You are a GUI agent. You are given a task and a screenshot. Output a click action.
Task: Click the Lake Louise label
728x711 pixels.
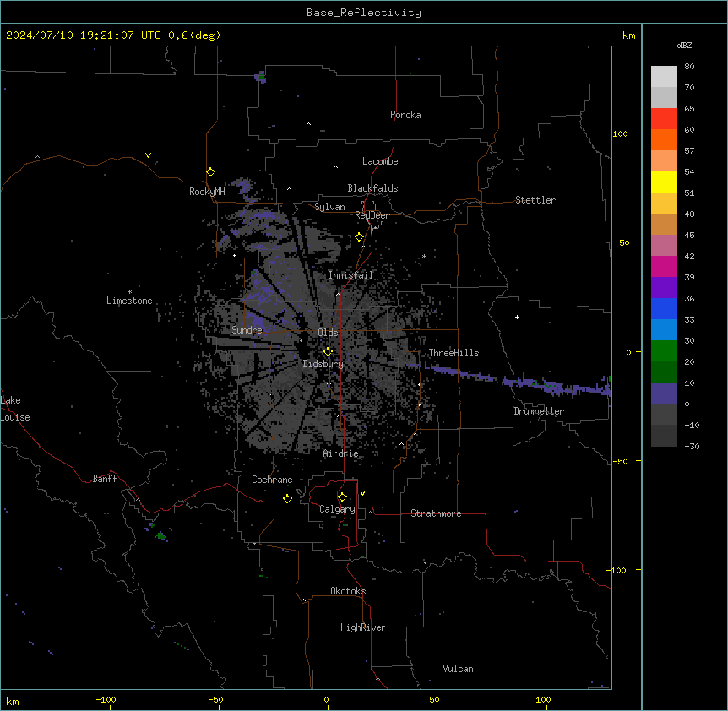[15, 409]
